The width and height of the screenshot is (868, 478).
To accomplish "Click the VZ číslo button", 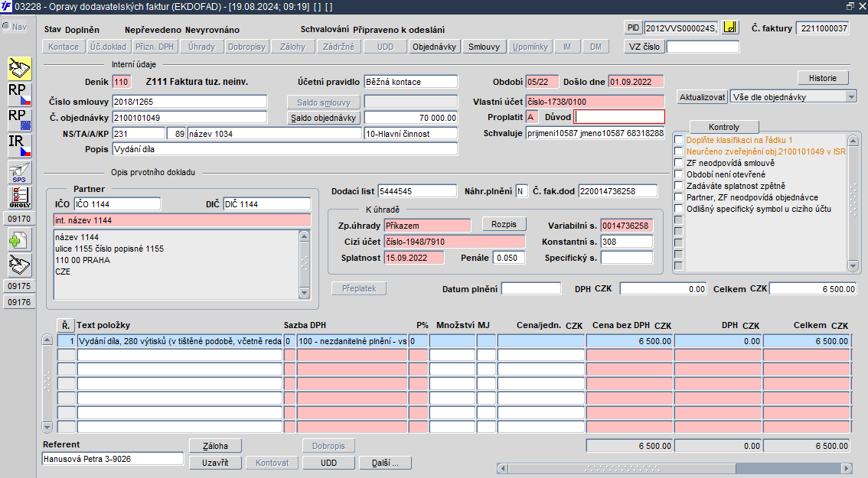I will tap(644, 47).
